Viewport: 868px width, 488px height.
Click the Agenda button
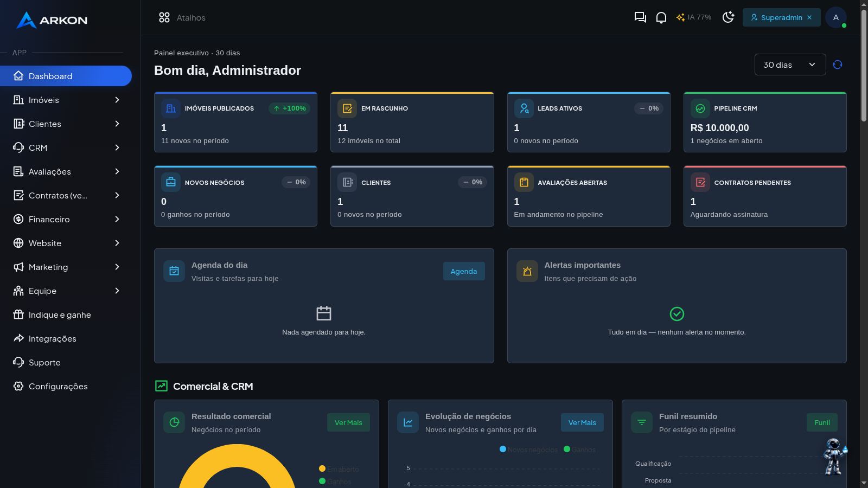click(x=464, y=271)
